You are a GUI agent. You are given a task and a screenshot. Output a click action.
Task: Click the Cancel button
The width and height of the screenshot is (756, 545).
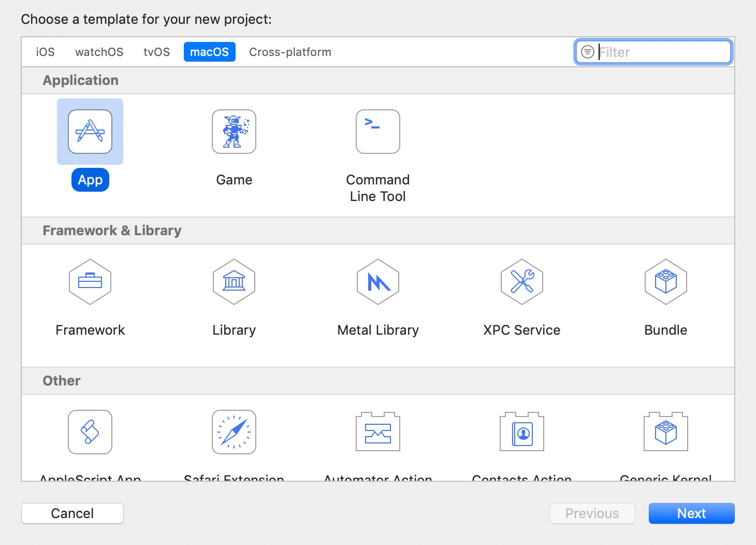(72, 513)
